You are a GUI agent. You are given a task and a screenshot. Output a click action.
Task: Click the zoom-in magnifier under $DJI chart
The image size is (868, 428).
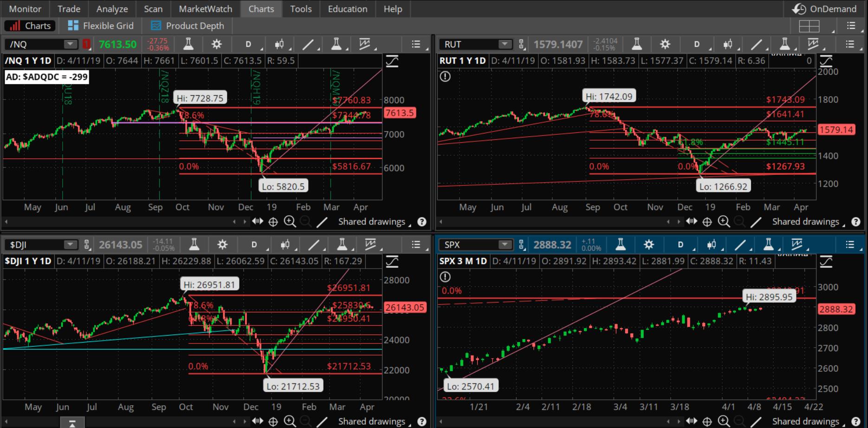click(290, 421)
